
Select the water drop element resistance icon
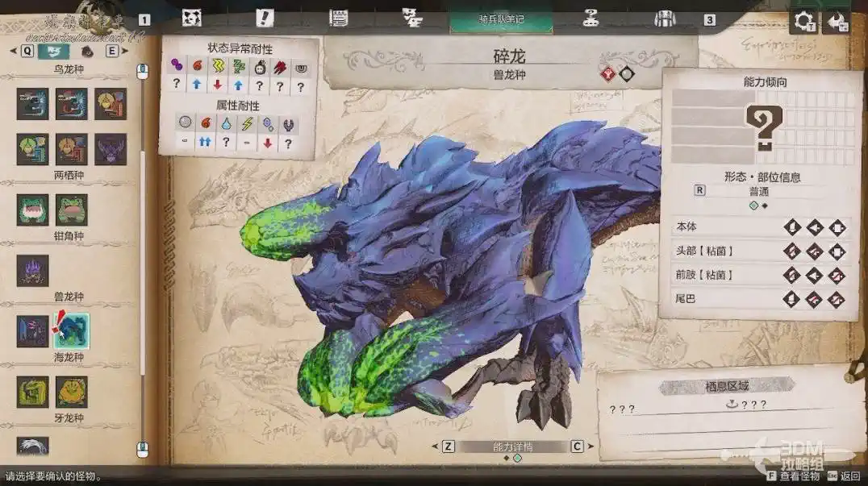point(227,123)
